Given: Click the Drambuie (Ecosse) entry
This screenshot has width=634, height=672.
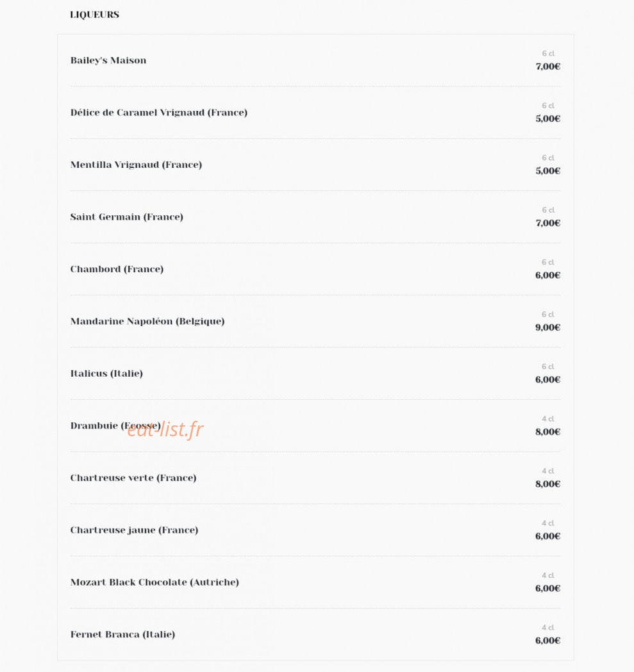Looking at the screenshot, I should (x=115, y=426).
